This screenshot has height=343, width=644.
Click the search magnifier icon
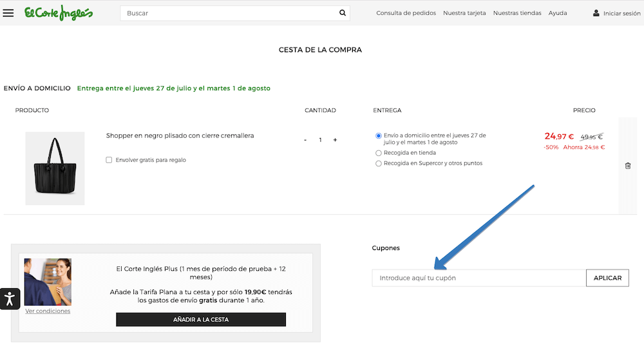coord(343,13)
